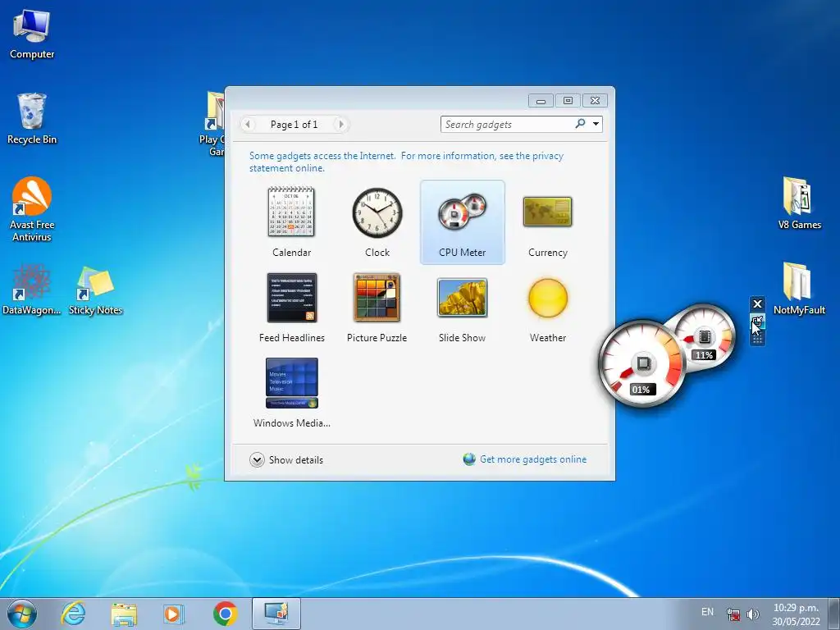Open the Windows Start menu
Image resolution: width=840 pixels, height=630 pixels.
22,614
